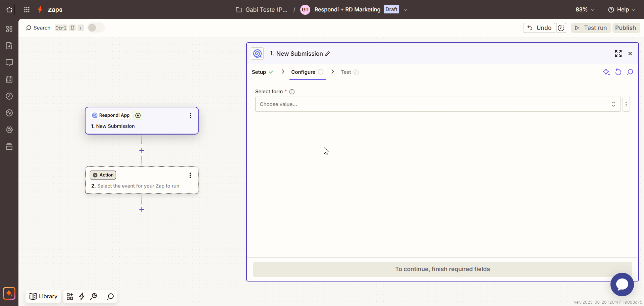Open the Action step three-dot menu

point(190,175)
